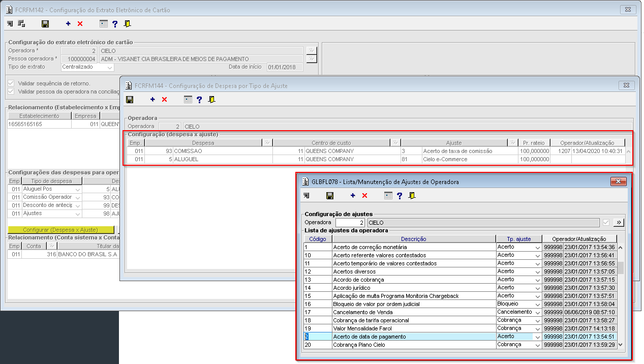Save adjustments with disk icon in GLBFL078

click(329, 195)
